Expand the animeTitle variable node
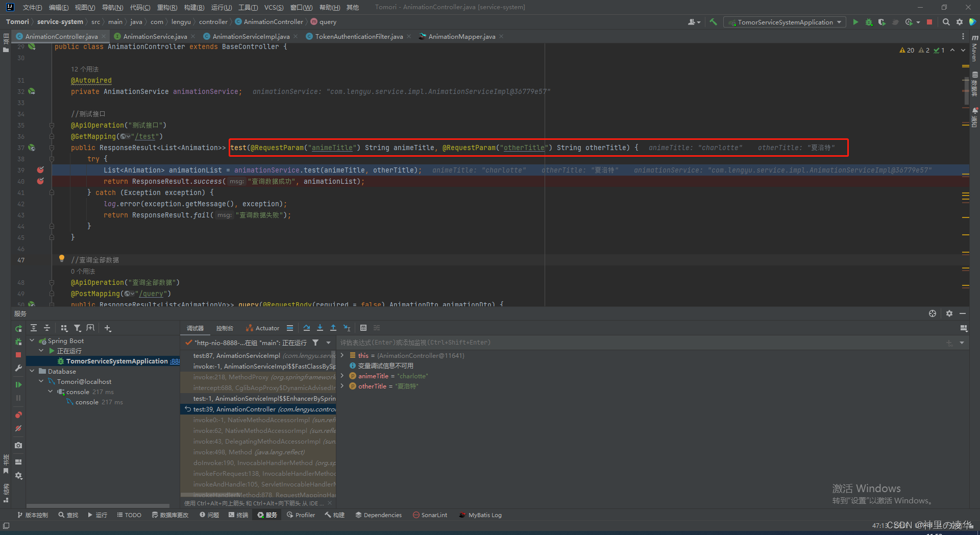This screenshot has width=980, height=535. pyautogui.click(x=342, y=376)
